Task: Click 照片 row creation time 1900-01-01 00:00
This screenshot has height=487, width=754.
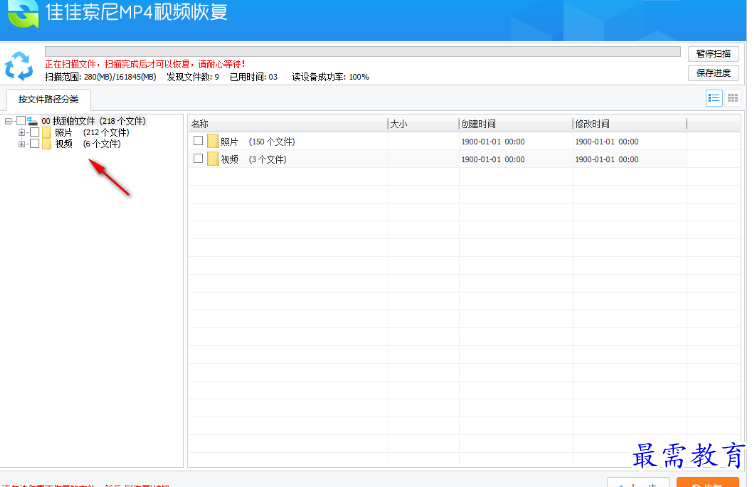Action: 493,142
